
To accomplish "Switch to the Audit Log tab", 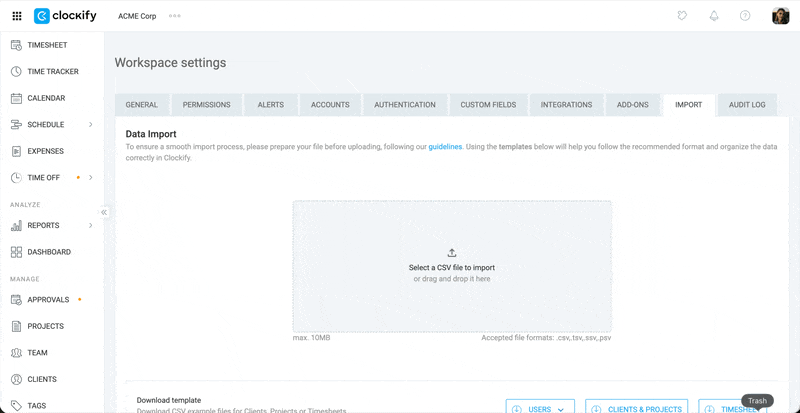I will coord(747,105).
